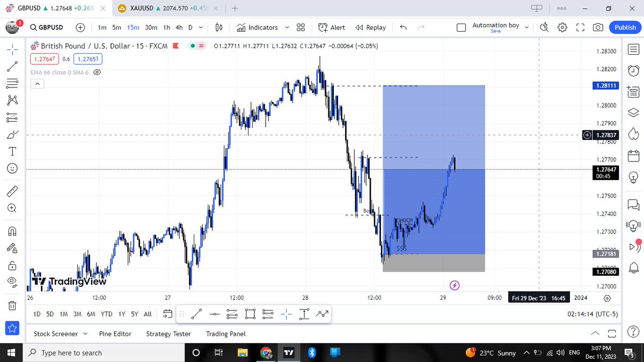The height and width of the screenshot is (362, 644).
Task: Add symbol to compare with plus icon
Action: pos(80,27)
